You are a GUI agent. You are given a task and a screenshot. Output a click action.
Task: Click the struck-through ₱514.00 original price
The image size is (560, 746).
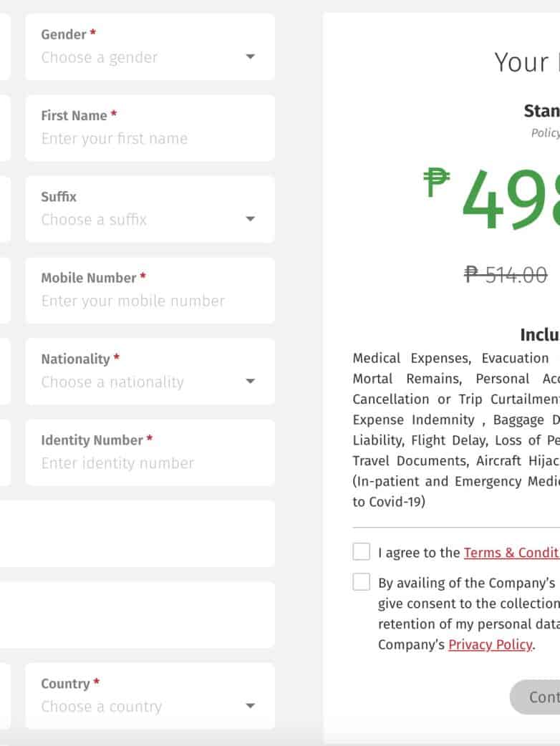tap(506, 274)
